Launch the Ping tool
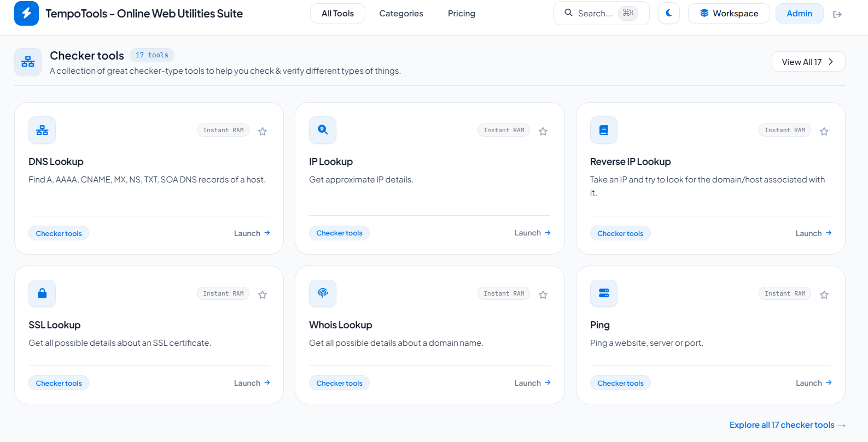The width and height of the screenshot is (868, 442). pyautogui.click(x=814, y=383)
